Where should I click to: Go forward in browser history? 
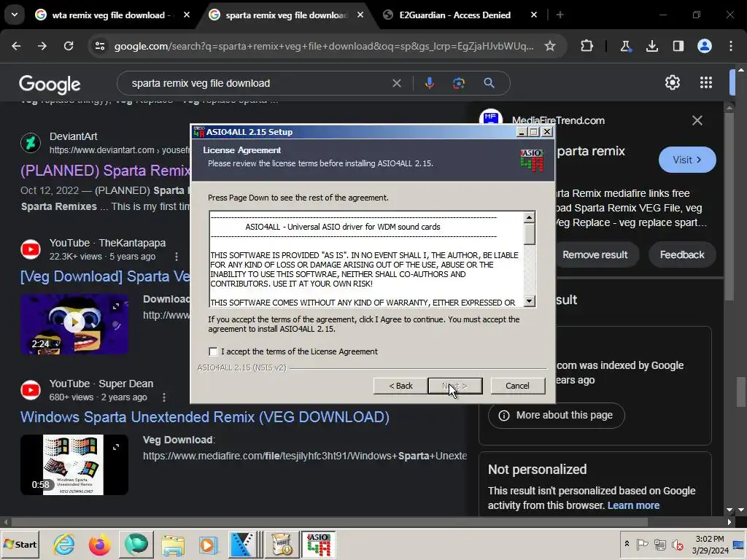pyautogui.click(x=42, y=46)
